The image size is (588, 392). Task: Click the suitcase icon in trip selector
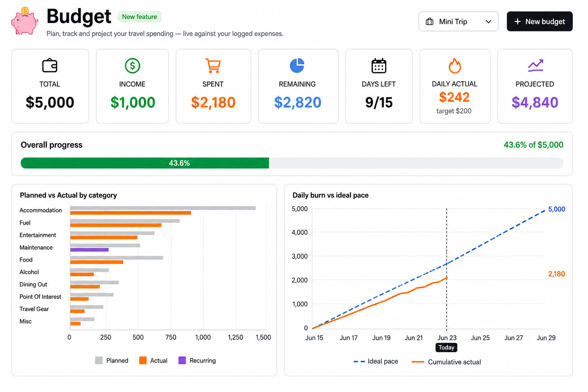coord(430,21)
